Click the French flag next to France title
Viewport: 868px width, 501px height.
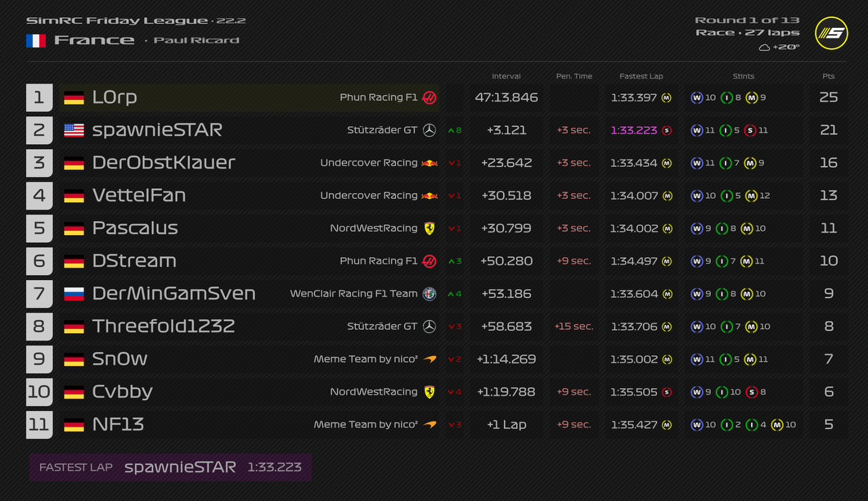[36, 40]
